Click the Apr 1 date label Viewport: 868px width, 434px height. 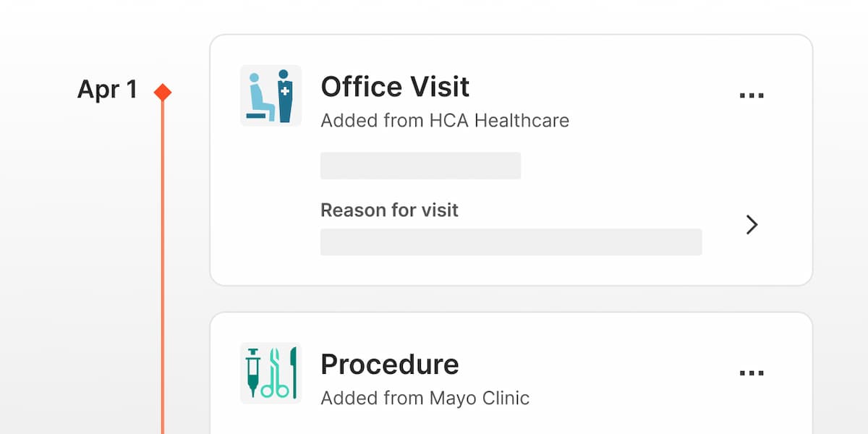click(x=107, y=90)
